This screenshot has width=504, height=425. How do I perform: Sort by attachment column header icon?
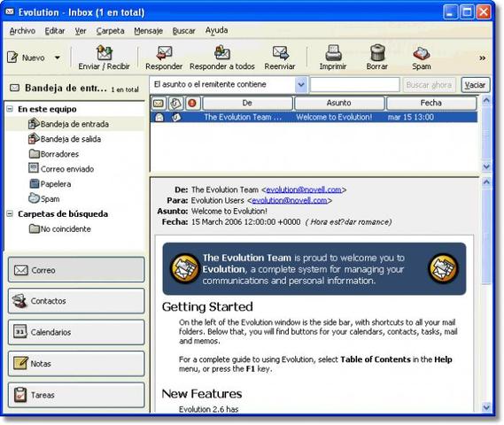pos(175,103)
